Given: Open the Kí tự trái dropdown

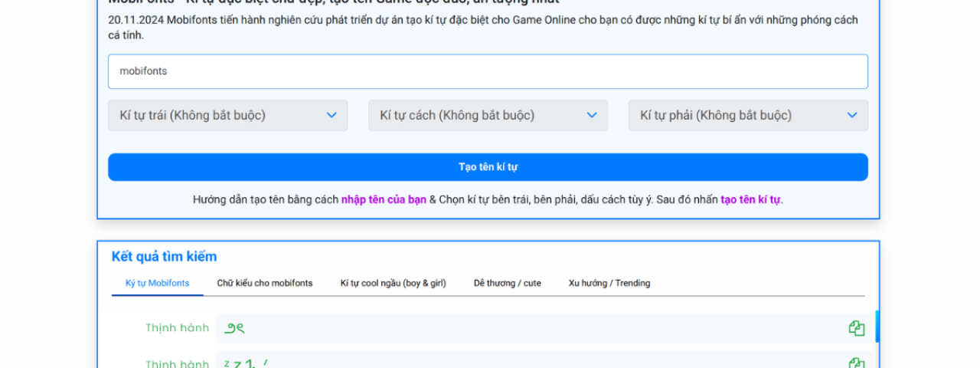Looking at the screenshot, I should coord(227,115).
